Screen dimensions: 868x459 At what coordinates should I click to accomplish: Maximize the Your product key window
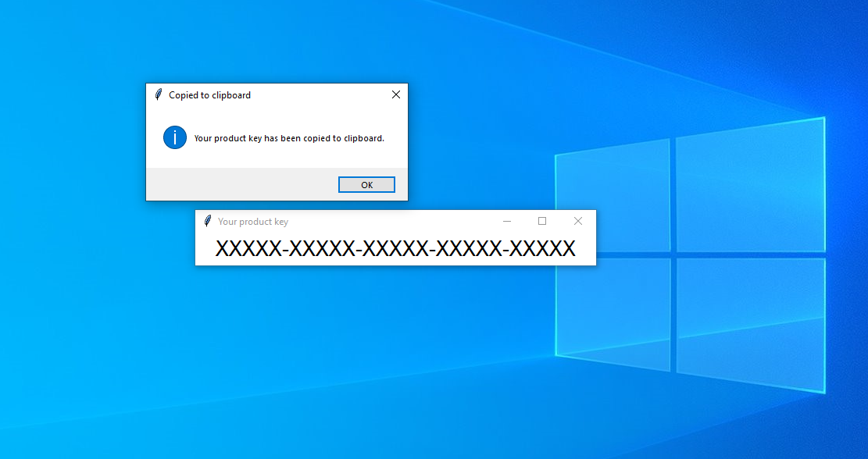(x=542, y=221)
